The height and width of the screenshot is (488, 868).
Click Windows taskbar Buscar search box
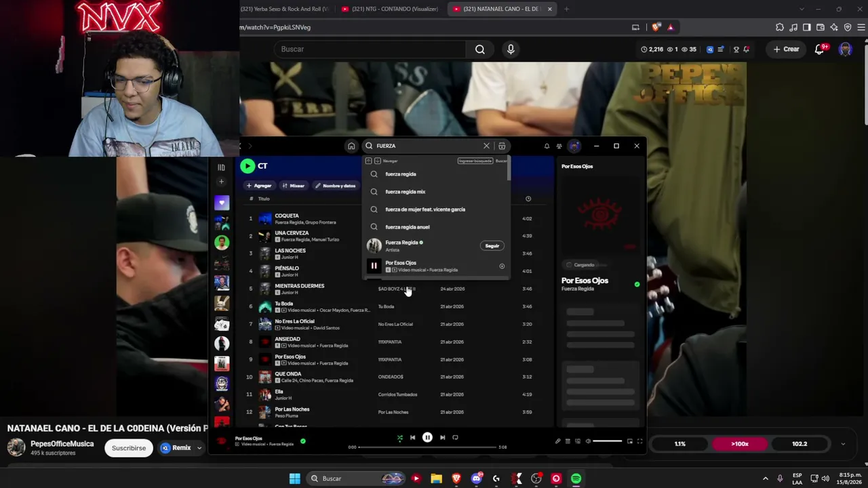(355, 479)
